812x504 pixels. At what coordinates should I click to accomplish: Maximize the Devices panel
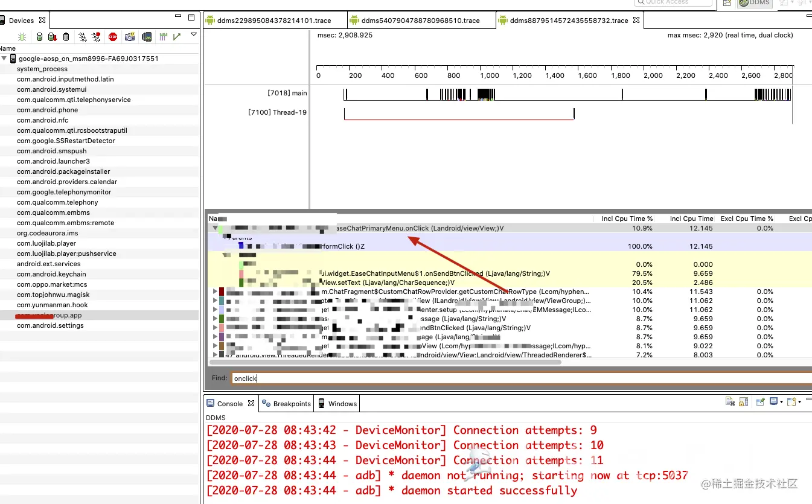tap(191, 18)
